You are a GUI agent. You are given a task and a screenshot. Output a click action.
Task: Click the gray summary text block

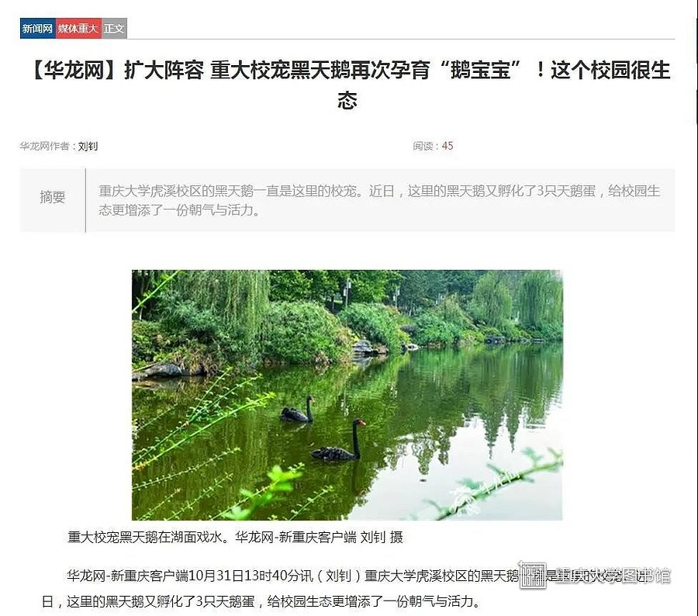pyautogui.click(x=379, y=200)
